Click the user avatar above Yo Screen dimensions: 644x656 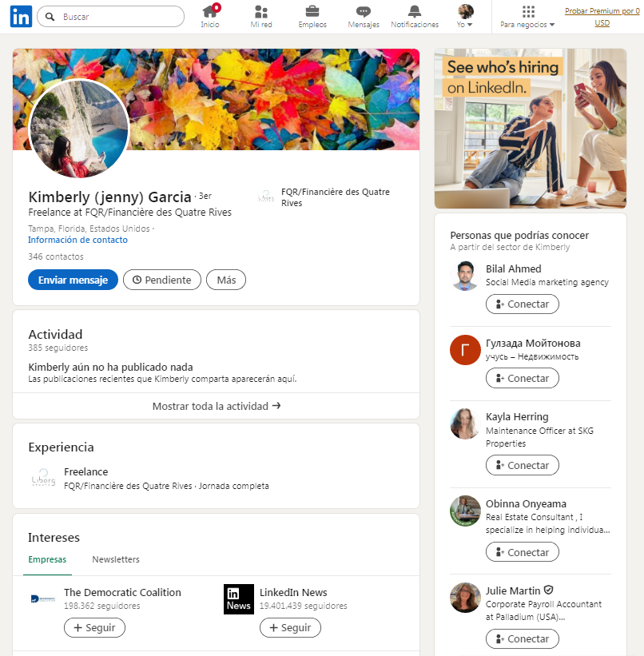[x=465, y=11]
